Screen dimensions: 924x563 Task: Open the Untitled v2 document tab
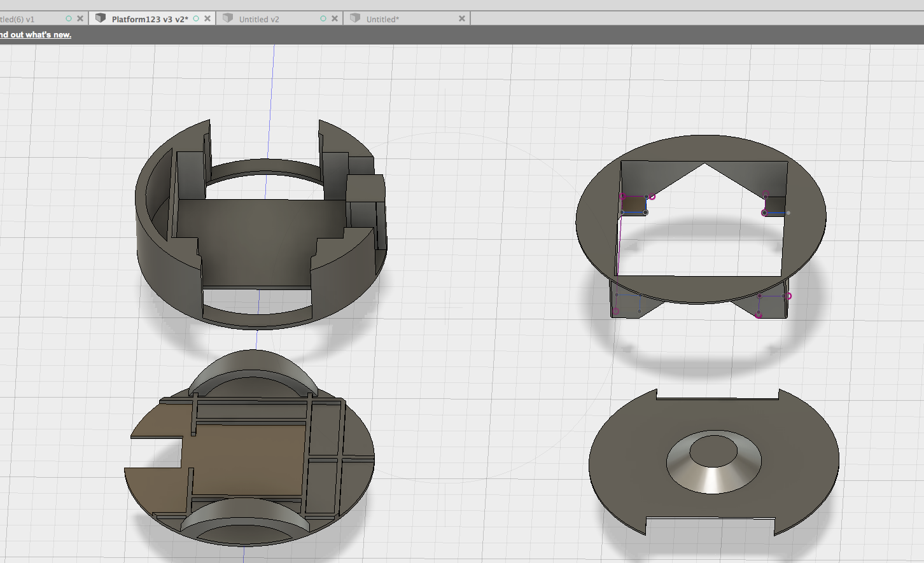[259, 19]
